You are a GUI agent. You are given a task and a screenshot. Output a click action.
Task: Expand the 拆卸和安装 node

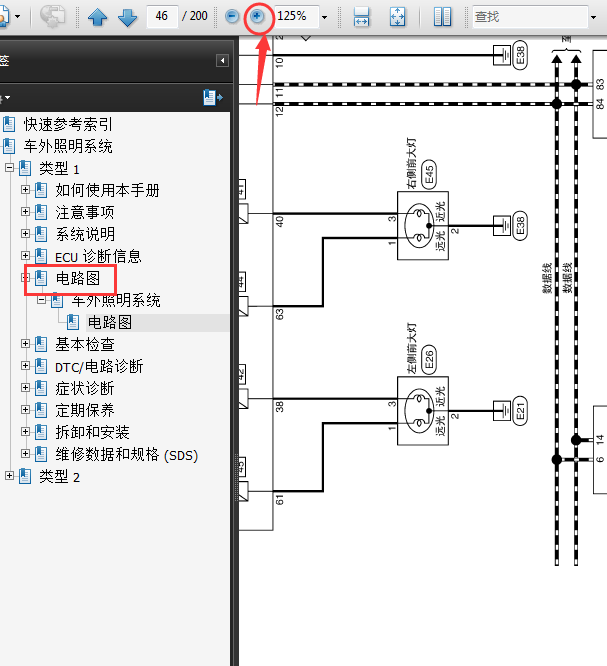[25, 432]
